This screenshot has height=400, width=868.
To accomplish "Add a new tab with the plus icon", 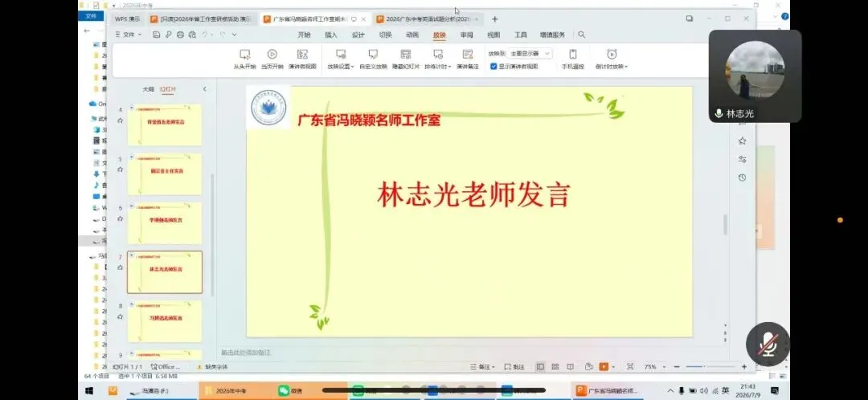I will coord(495,18).
